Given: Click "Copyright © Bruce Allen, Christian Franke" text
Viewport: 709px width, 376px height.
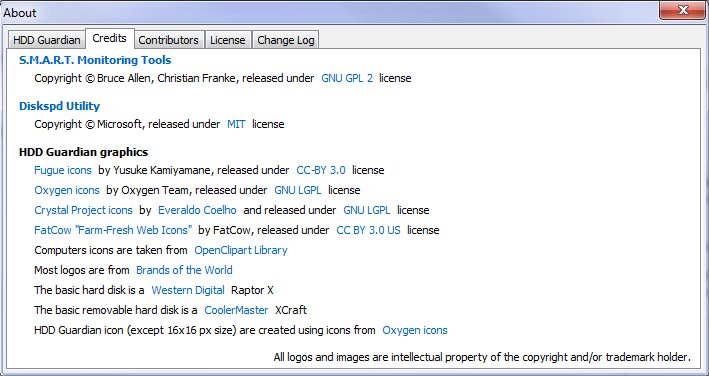Looking at the screenshot, I should point(135,78).
